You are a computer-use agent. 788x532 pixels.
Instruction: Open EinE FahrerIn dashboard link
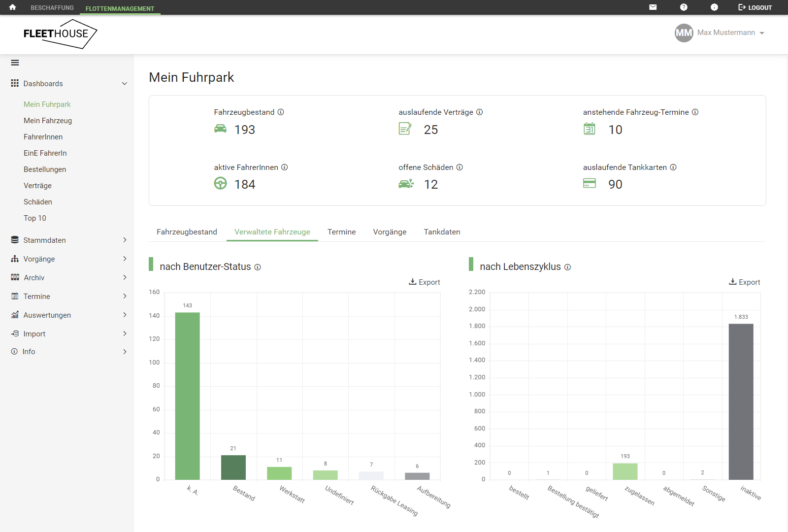45,153
